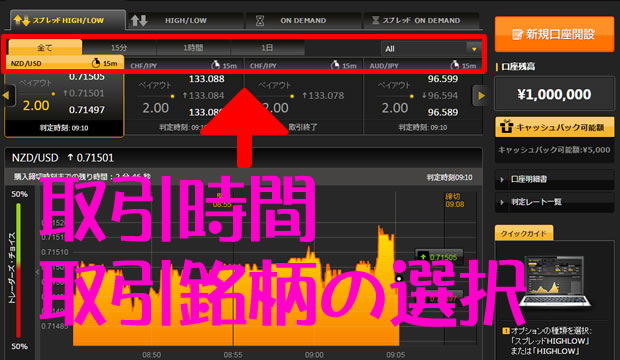Expand the 判定レート一覧 section
The width and height of the screenshot is (620, 360).
(x=554, y=202)
